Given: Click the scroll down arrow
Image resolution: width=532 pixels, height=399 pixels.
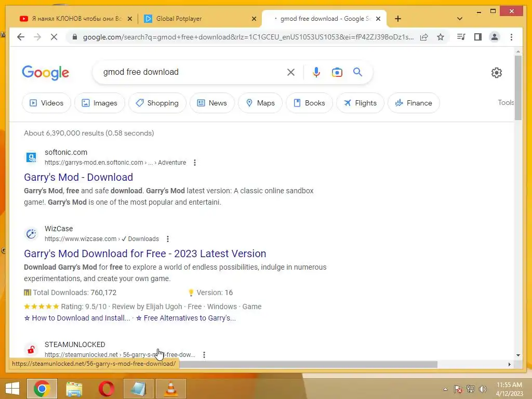Looking at the screenshot, I should coord(518,355).
